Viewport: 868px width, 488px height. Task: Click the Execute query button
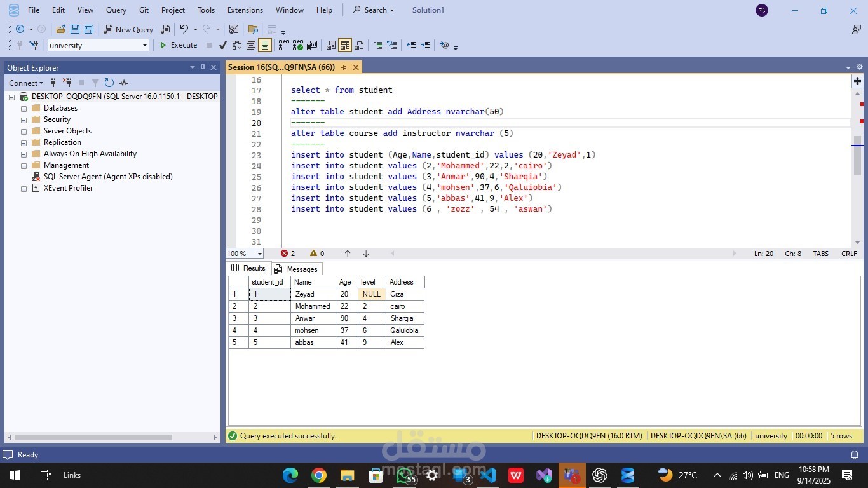(x=178, y=45)
